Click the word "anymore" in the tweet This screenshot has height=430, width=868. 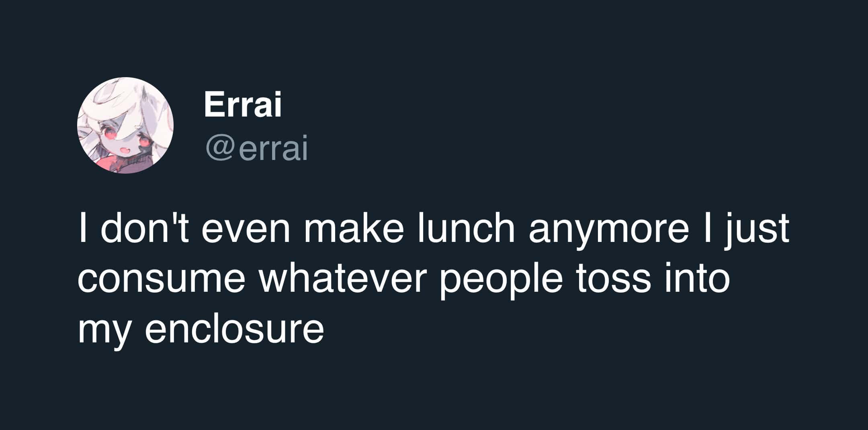coord(608,231)
